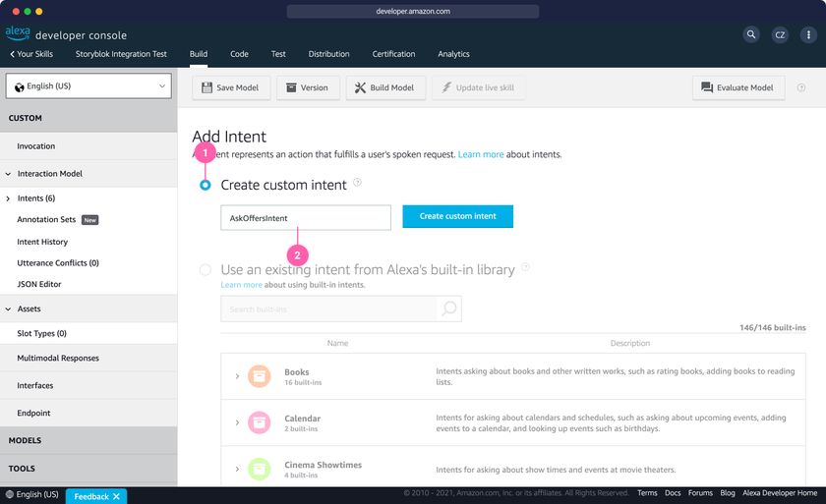Select the use existing built-in intent radio
The height and width of the screenshot is (504, 826).
point(206,270)
